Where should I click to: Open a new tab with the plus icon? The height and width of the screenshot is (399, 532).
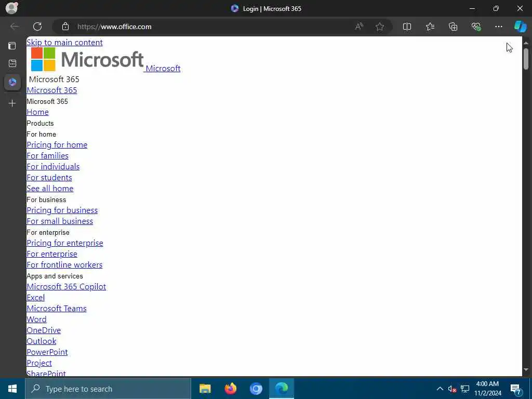pos(12,103)
